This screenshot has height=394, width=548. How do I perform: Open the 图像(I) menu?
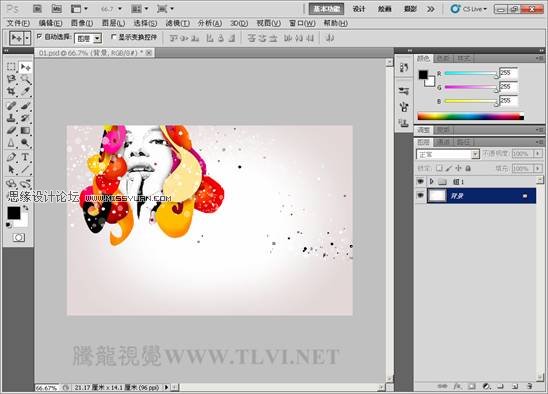82,23
